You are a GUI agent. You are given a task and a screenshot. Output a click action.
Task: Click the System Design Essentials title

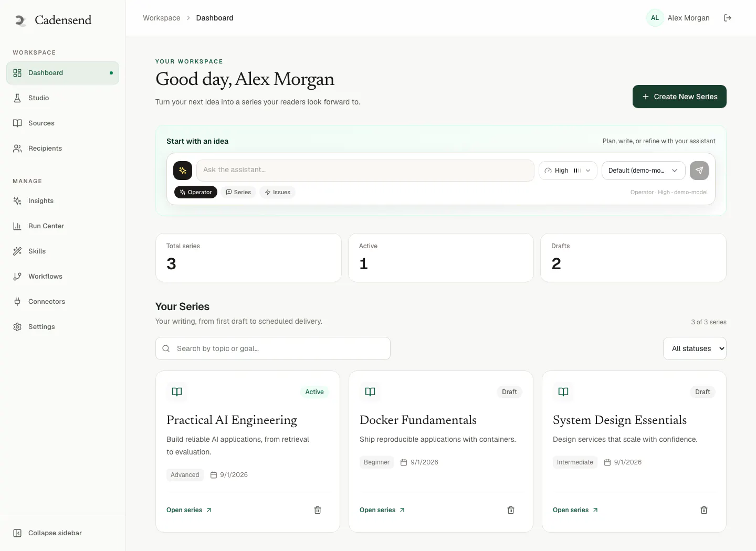(x=619, y=420)
